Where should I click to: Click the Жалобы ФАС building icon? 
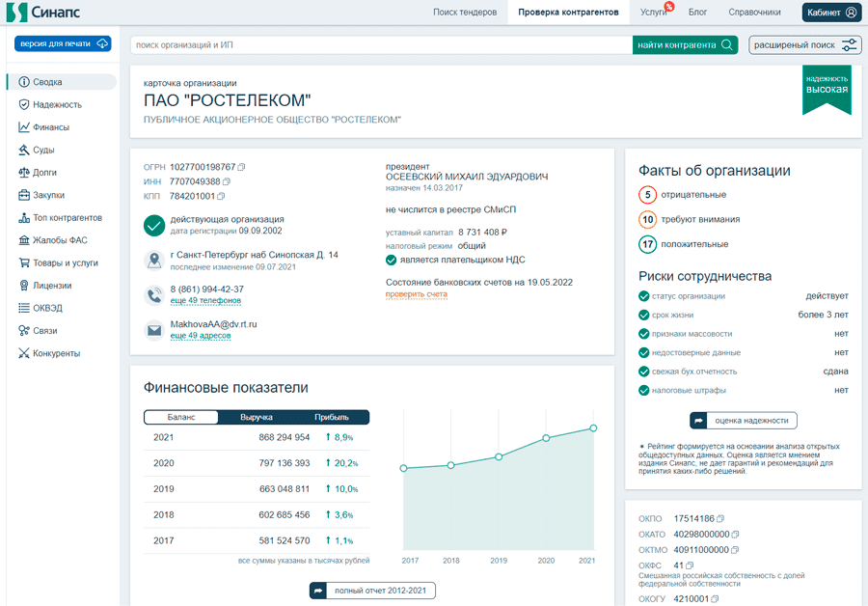24,240
